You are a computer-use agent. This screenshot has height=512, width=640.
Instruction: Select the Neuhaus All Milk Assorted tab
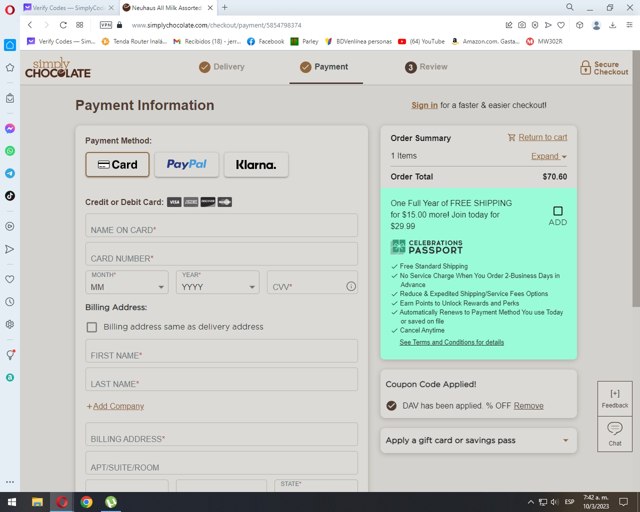168,7
